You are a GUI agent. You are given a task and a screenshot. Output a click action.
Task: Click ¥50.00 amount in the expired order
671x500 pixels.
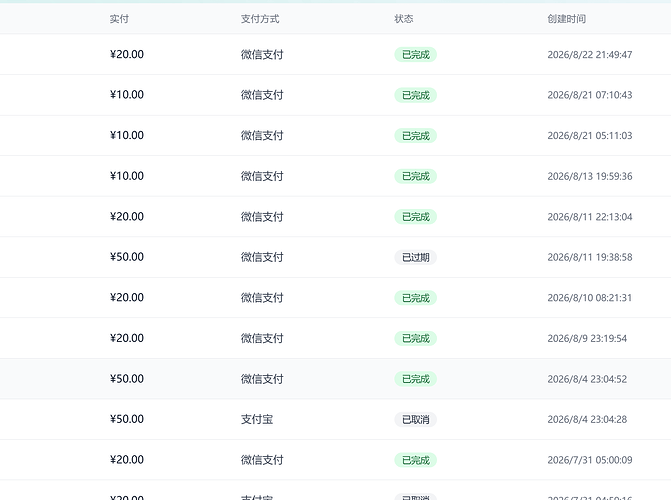127,257
